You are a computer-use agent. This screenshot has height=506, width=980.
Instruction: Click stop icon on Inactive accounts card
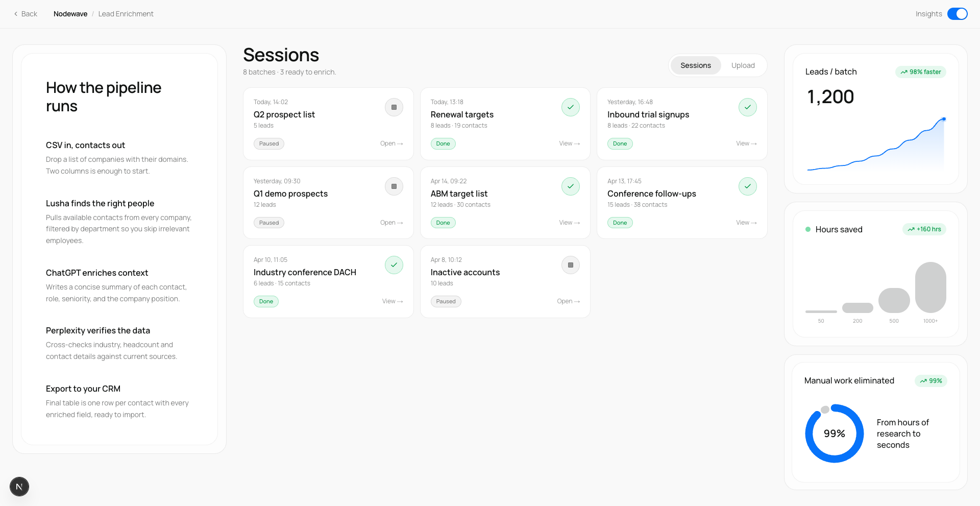click(x=570, y=265)
